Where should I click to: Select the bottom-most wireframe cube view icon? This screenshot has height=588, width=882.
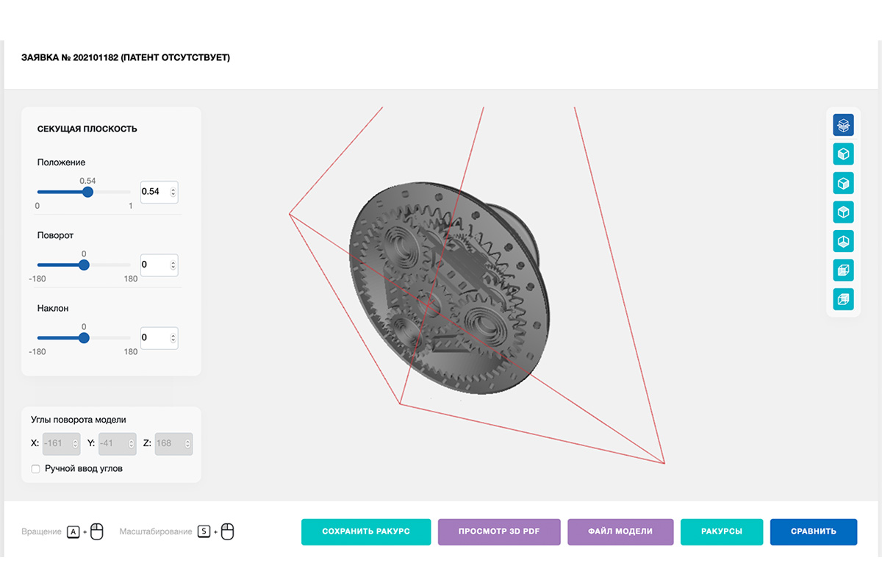[843, 299]
